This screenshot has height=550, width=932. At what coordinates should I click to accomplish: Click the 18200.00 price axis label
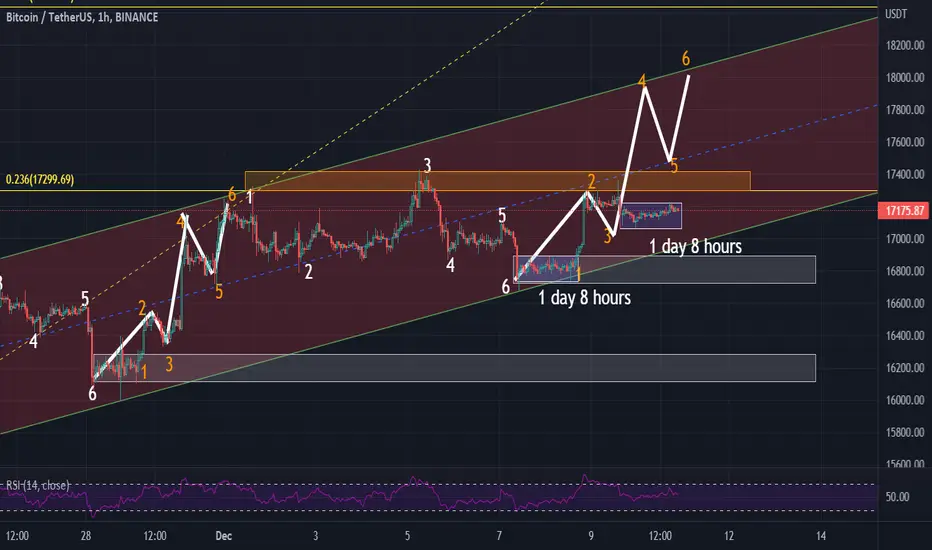[905, 46]
